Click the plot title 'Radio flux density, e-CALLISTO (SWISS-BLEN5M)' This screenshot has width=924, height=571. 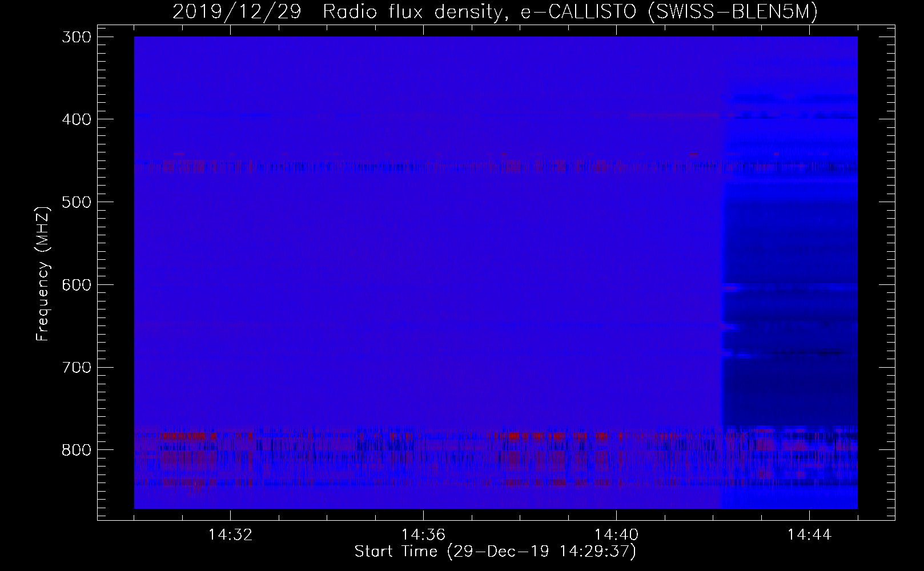click(570, 11)
